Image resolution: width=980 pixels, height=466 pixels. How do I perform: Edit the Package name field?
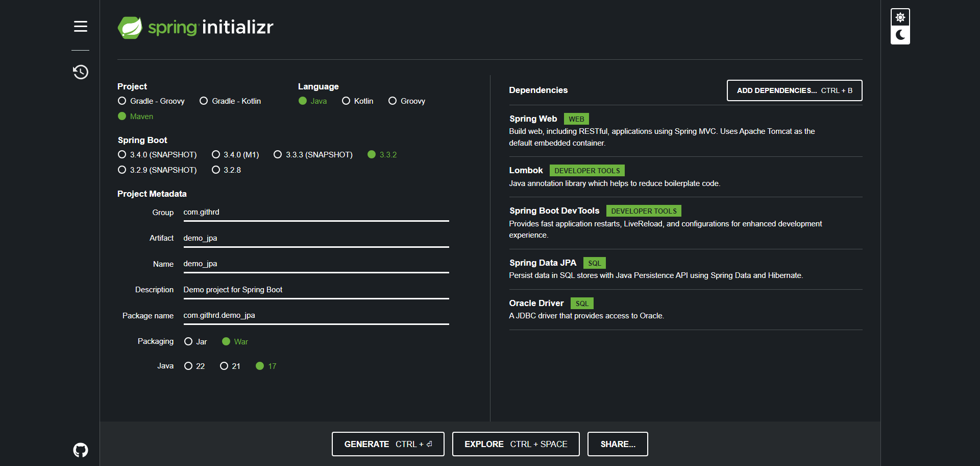[x=316, y=316]
